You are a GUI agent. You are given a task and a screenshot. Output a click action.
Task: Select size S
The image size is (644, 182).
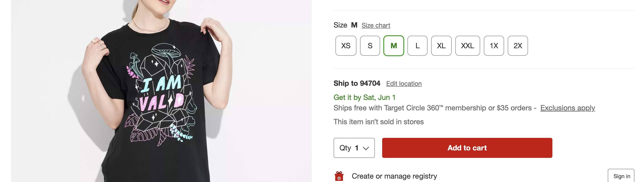click(x=370, y=46)
